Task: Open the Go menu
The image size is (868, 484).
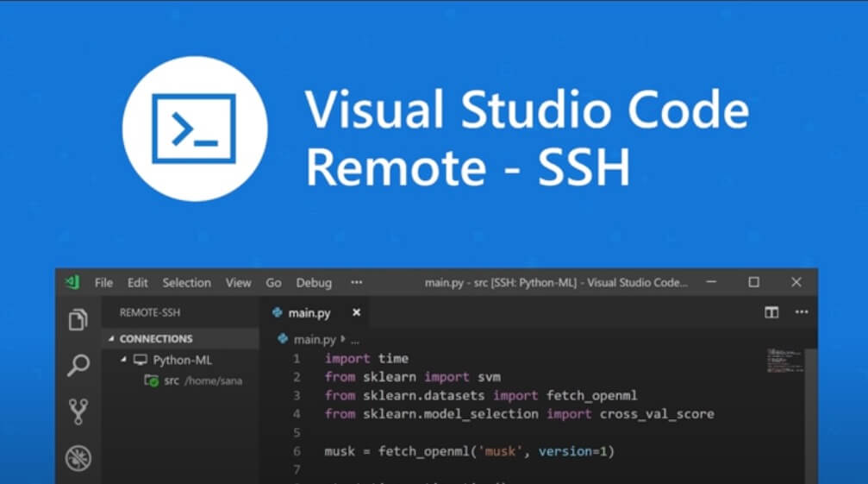Action: point(273,283)
